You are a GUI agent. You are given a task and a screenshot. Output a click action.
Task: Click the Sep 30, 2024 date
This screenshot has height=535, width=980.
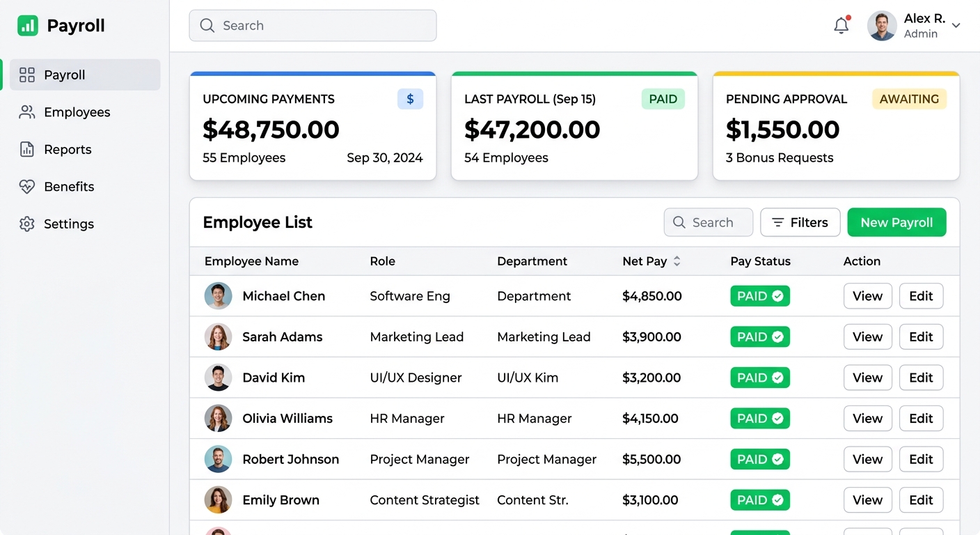(x=385, y=158)
